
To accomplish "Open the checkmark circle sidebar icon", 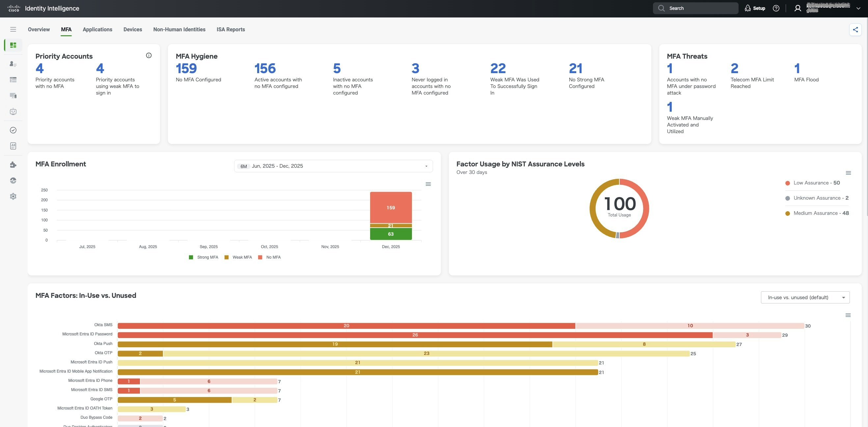I will point(13,130).
